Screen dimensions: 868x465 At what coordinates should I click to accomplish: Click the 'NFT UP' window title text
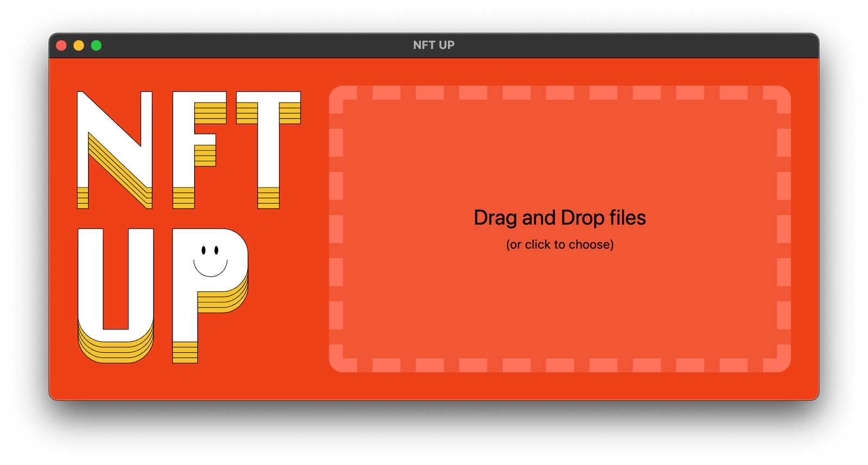(x=433, y=46)
